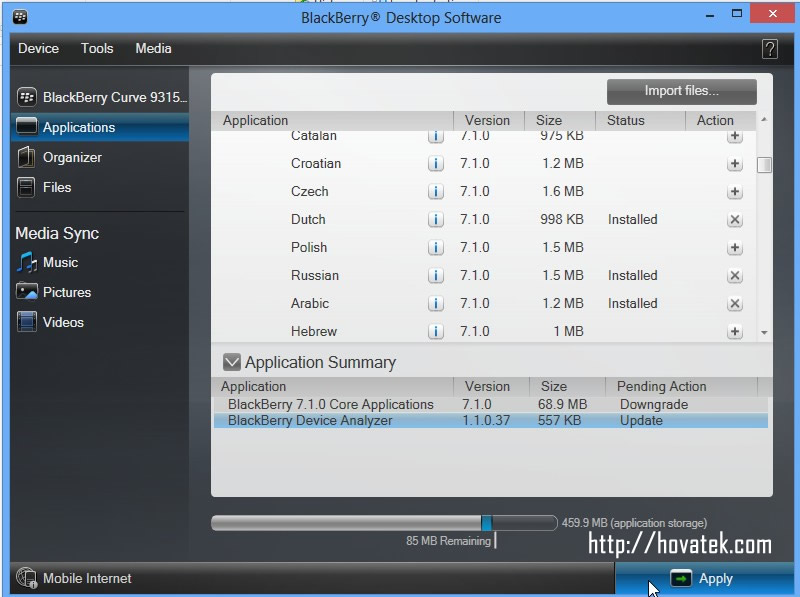Screen dimensions: 800x597
Task: Open the Tools menu
Action: [97, 48]
